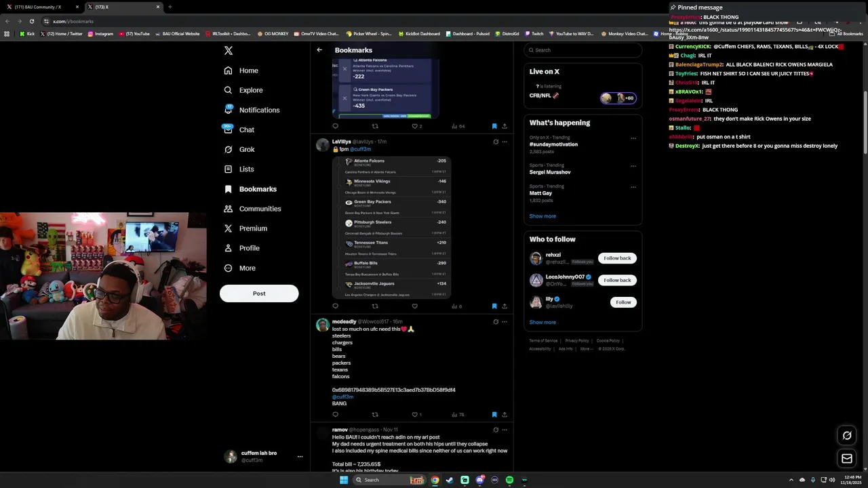
Task: Follow lily
Action: click(623, 302)
